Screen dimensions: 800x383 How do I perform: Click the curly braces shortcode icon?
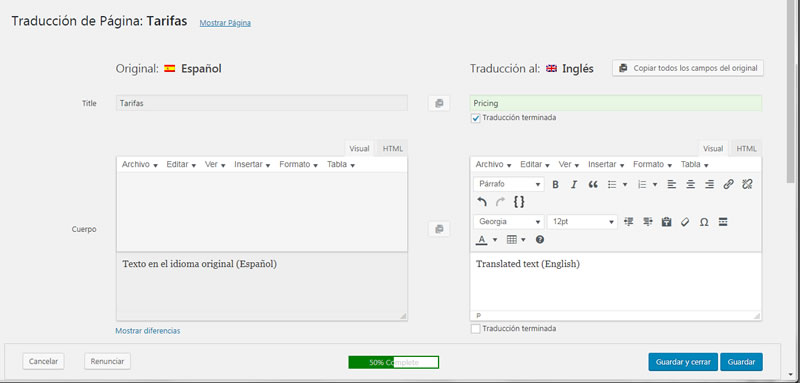(x=519, y=202)
